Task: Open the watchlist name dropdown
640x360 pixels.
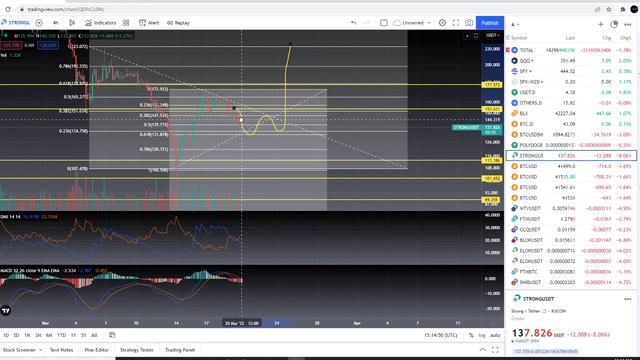Action: click(x=515, y=24)
